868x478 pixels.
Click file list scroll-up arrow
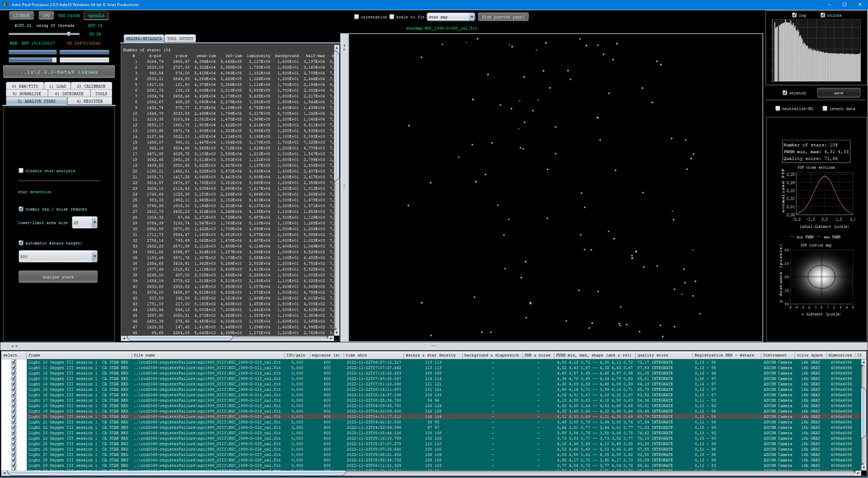[x=863, y=362]
